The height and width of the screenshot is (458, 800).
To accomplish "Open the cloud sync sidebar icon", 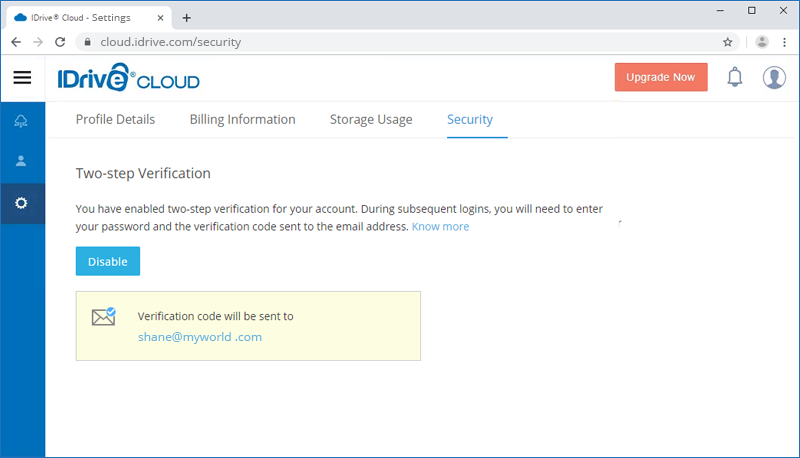I will click(22, 121).
